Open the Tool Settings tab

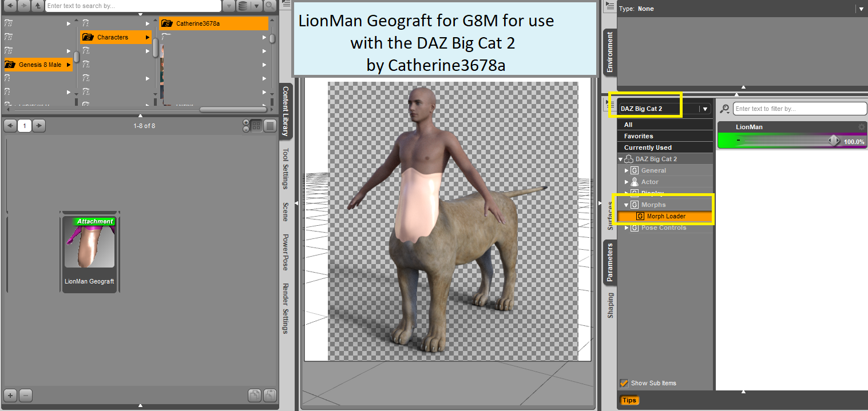[x=286, y=169]
